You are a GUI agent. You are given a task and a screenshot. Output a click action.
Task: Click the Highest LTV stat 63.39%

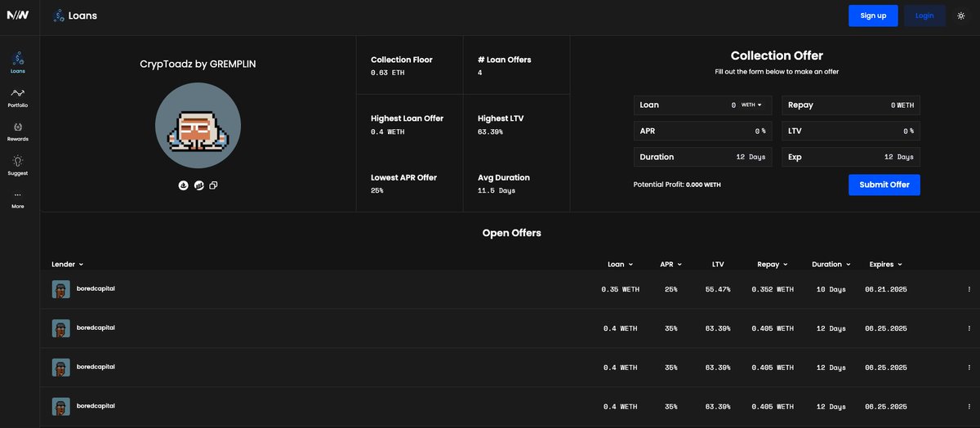click(491, 131)
